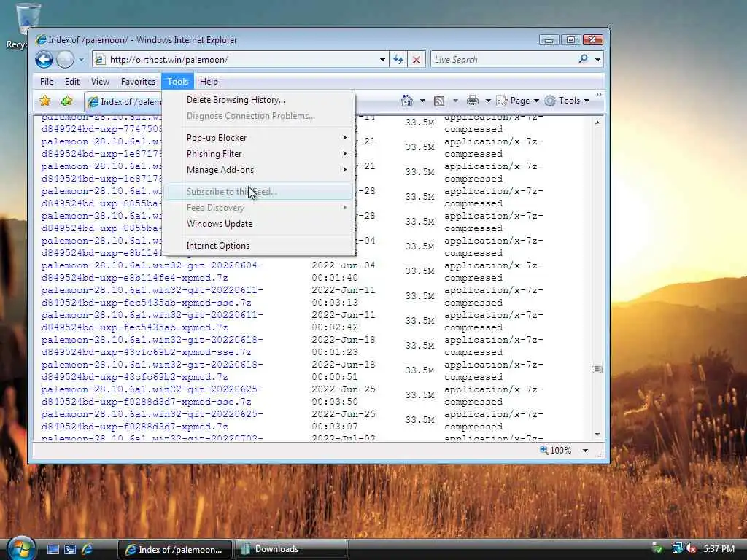Image resolution: width=747 pixels, height=560 pixels.
Task: Click the scrollbar up arrow
Action: 597,122
